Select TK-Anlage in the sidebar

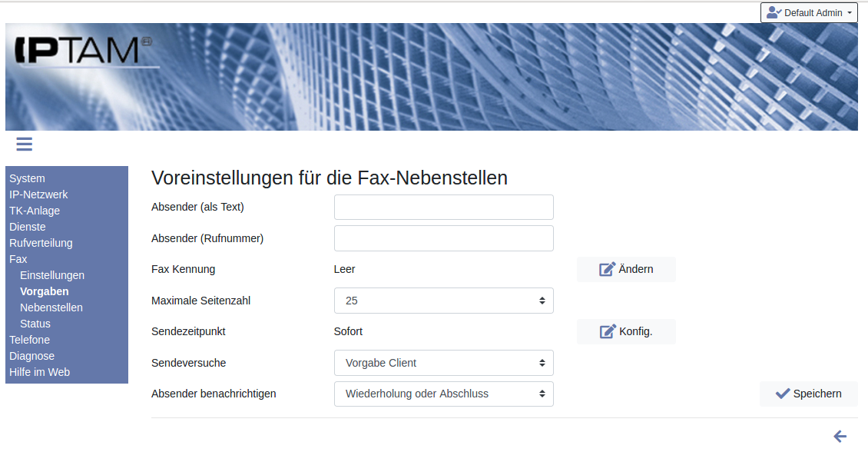click(35, 211)
